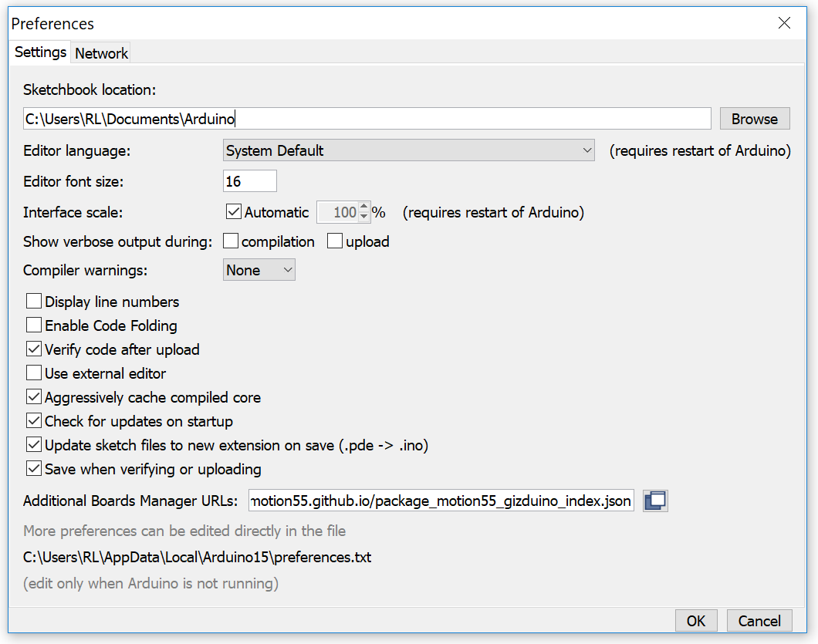818x644 pixels.
Task: Focus the Editor font size field
Action: (x=249, y=181)
